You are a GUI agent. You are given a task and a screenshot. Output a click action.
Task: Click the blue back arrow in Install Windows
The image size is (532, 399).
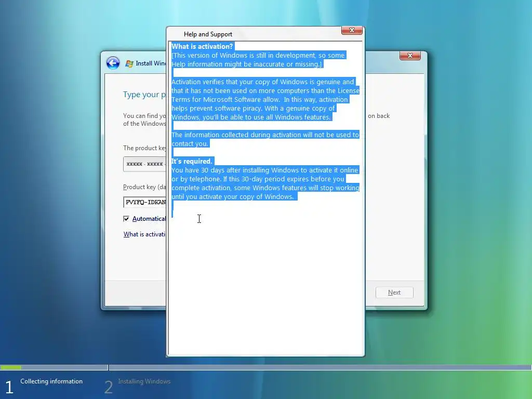pyautogui.click(x=113, y=63)
